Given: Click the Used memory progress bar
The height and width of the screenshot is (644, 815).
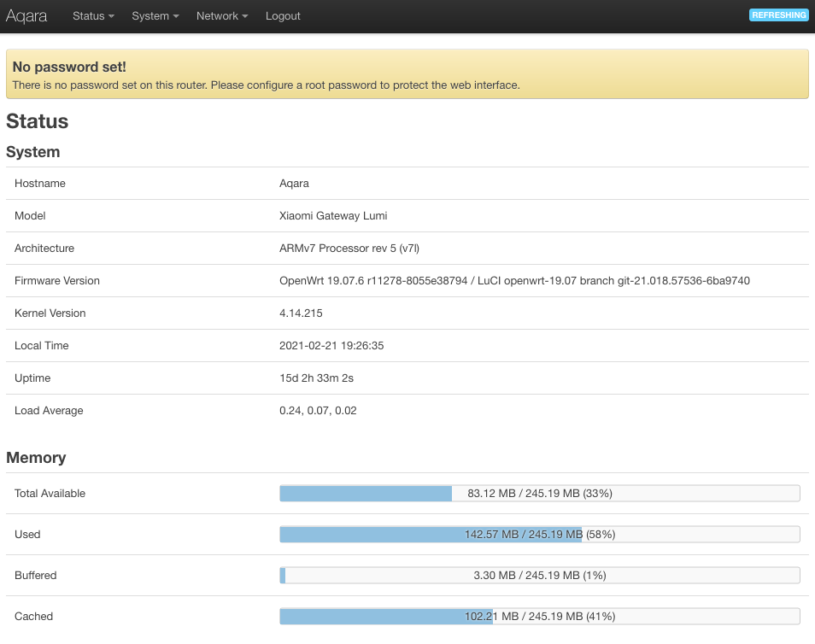Looking at the screenshot, I should tap(540, 535).
